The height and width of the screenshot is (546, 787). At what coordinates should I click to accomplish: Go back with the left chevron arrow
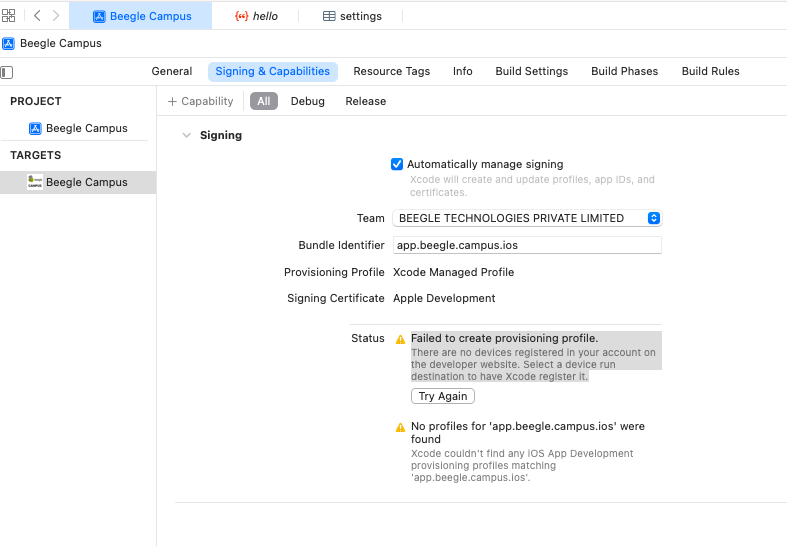click(x=37, y=16)
